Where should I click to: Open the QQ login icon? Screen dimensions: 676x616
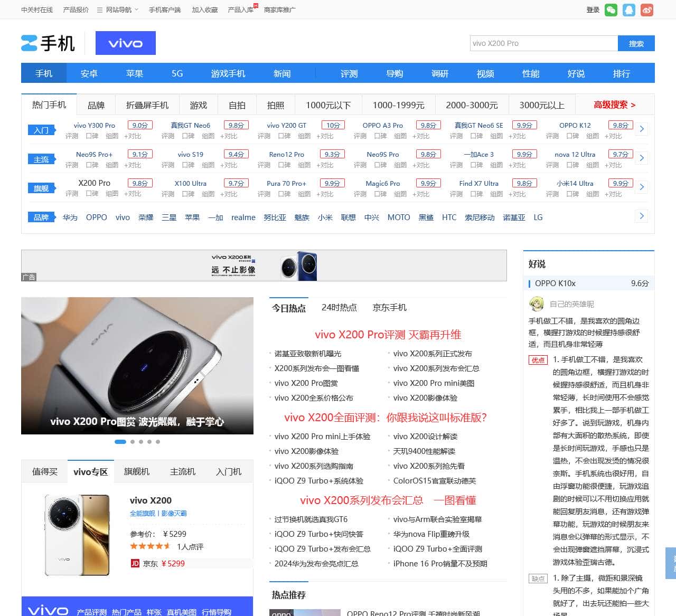coord(628,10)
